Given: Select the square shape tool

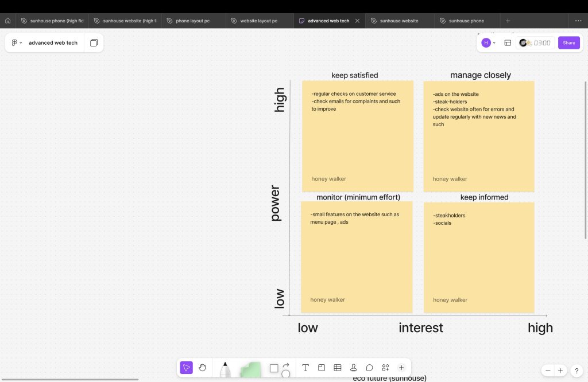Looking at the screenshot, I should click(274, 368).
